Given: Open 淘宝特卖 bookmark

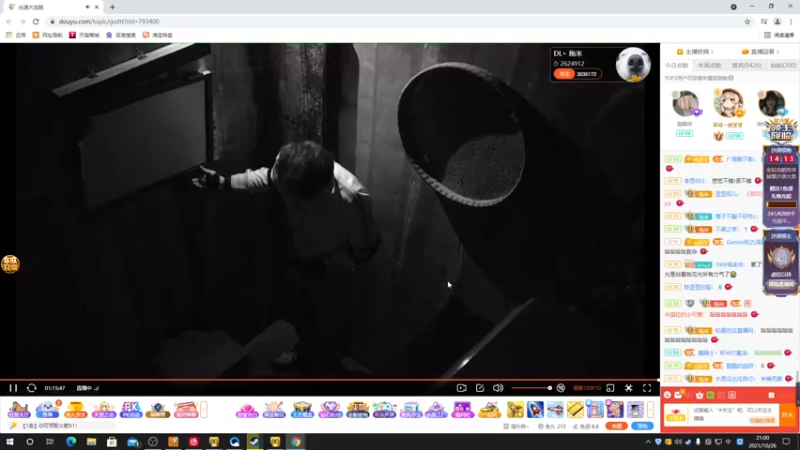Looking at the screenshot, I should [158, 35].
